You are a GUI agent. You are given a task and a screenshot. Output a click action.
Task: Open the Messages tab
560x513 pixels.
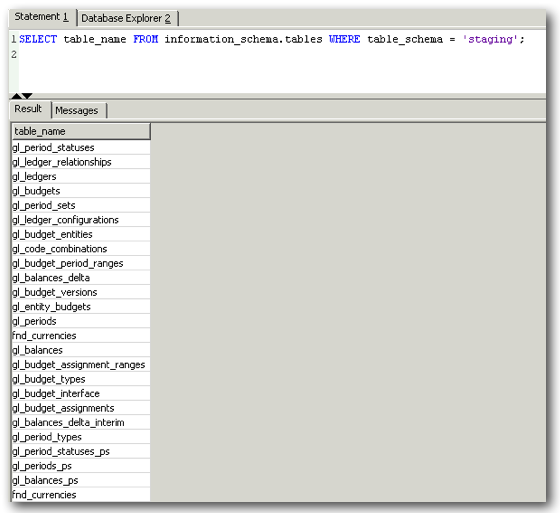(77, 110)
